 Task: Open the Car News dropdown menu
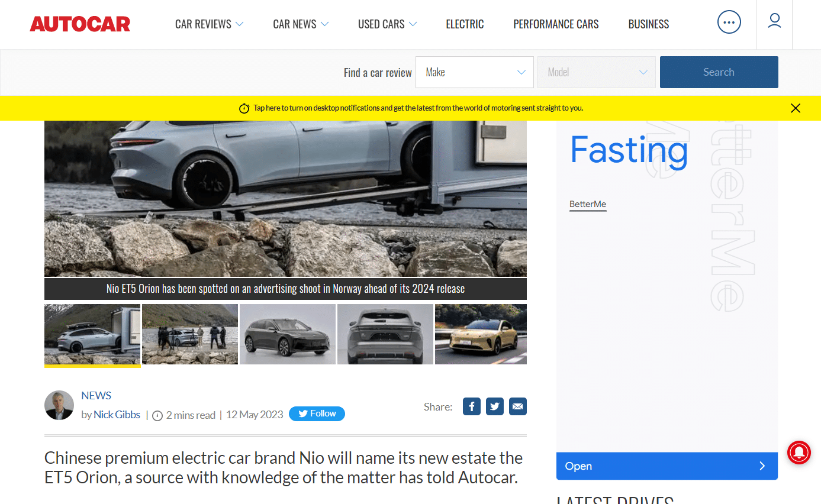[301, 24]
